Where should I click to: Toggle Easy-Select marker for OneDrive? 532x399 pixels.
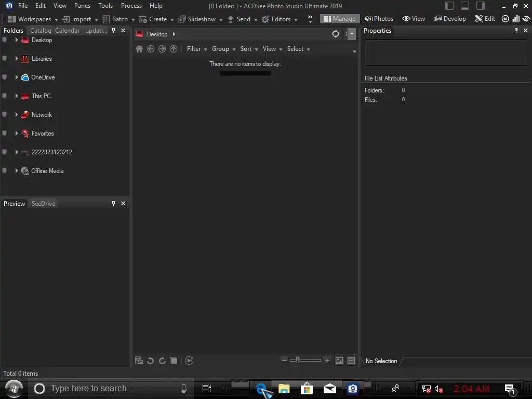pyautogui.click(x=4, y=77)
